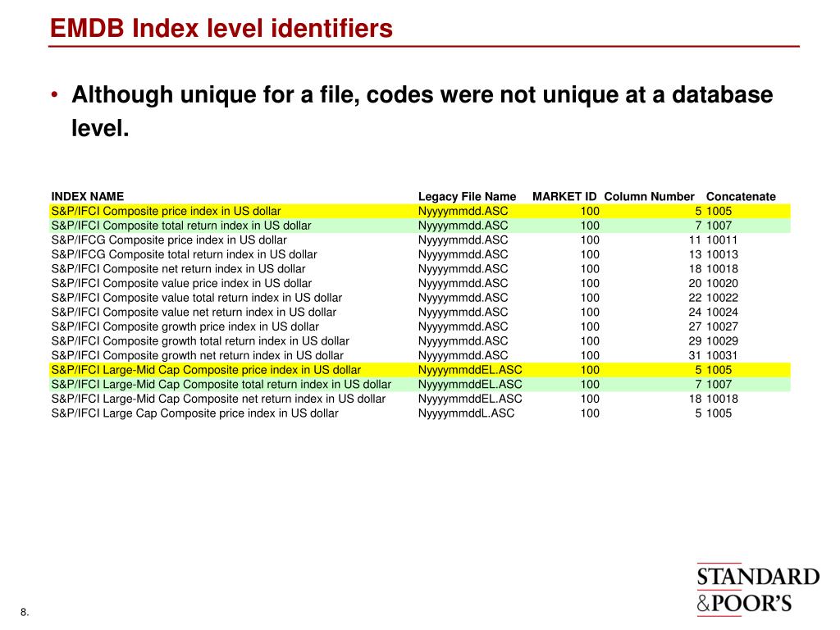Image resolution: width=840 pixels, height=630 pixels.
Task: Select Concatenate value '10022'
Action: [x=722, y=298]
